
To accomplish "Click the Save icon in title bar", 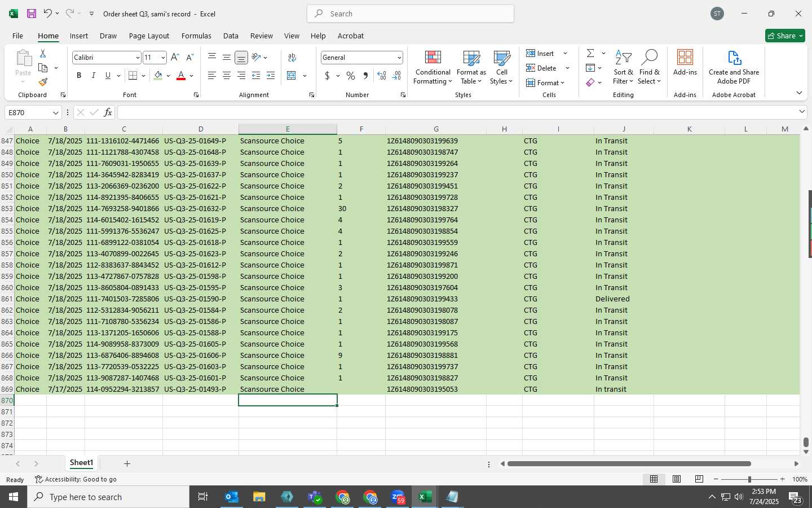I will tap(32, 14).
